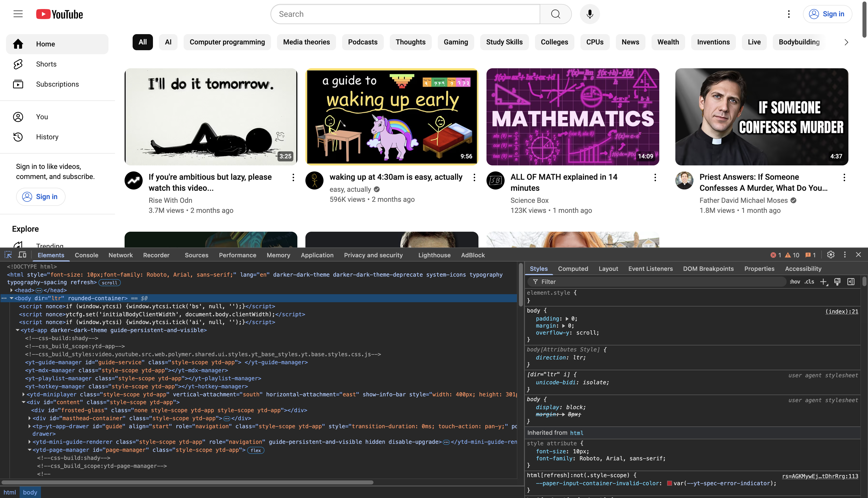Open options for 'ALL OF MATH' video
Screen dimensions: 868x498
[x=655, y=177]
